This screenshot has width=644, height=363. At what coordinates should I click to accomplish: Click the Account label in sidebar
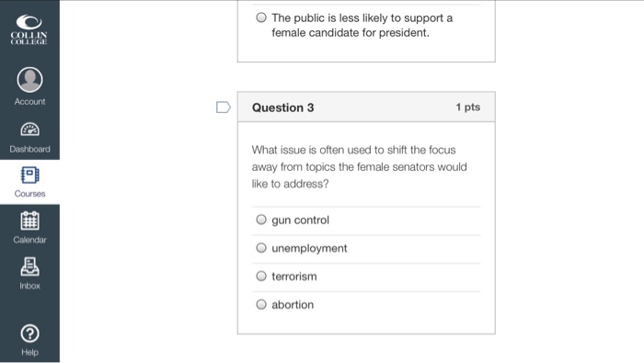point(29,101)
